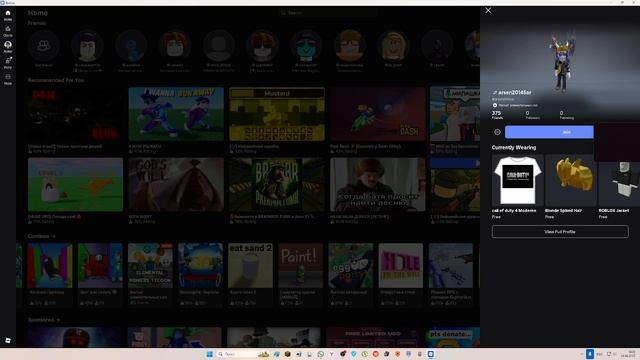Open the Windows Start button

(209, 354)
